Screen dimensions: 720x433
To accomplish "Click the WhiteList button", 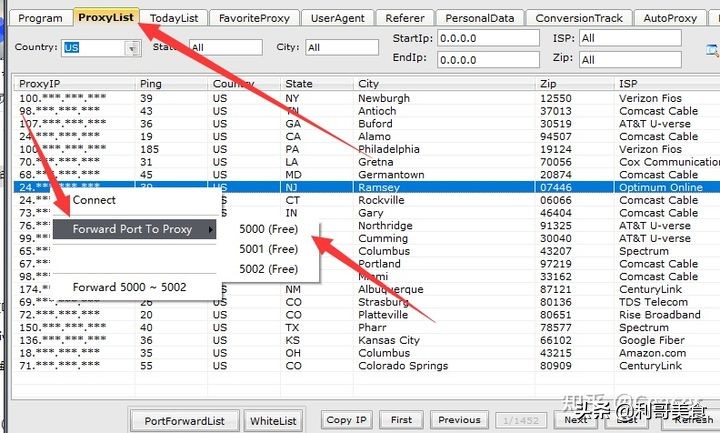I will 273,421.
